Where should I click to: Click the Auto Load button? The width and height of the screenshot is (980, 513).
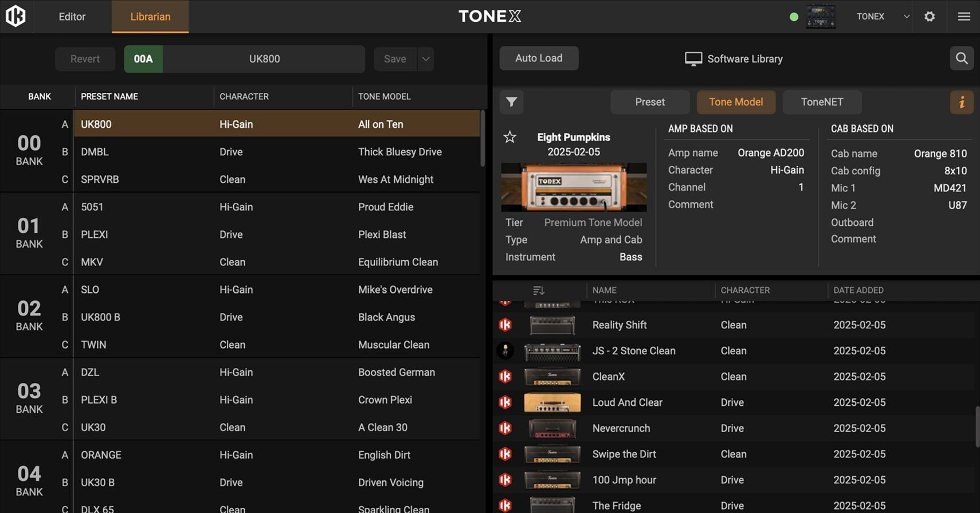tap(539, 58)
